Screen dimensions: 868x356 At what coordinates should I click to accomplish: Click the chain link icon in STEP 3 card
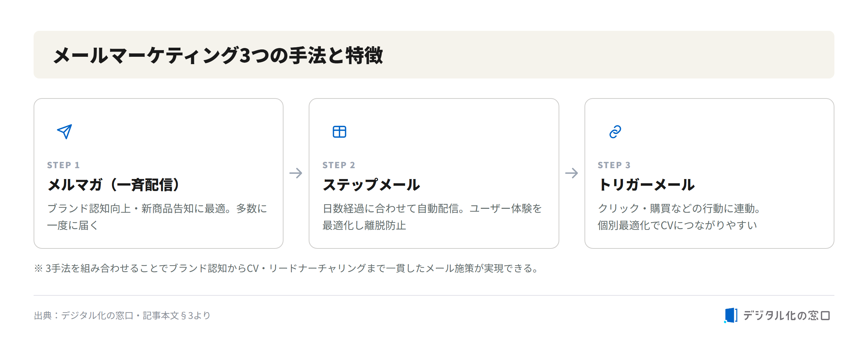tap(615, 132)
